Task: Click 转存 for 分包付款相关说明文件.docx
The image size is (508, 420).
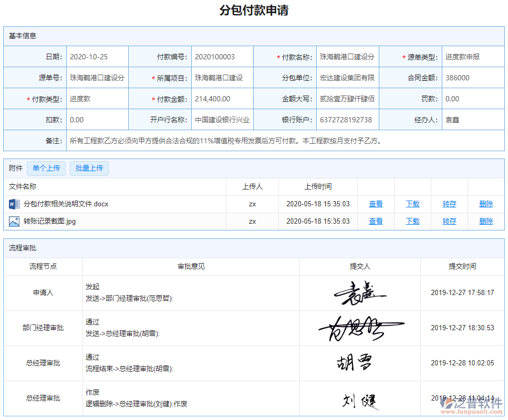Action: click(x=449, y=204)
